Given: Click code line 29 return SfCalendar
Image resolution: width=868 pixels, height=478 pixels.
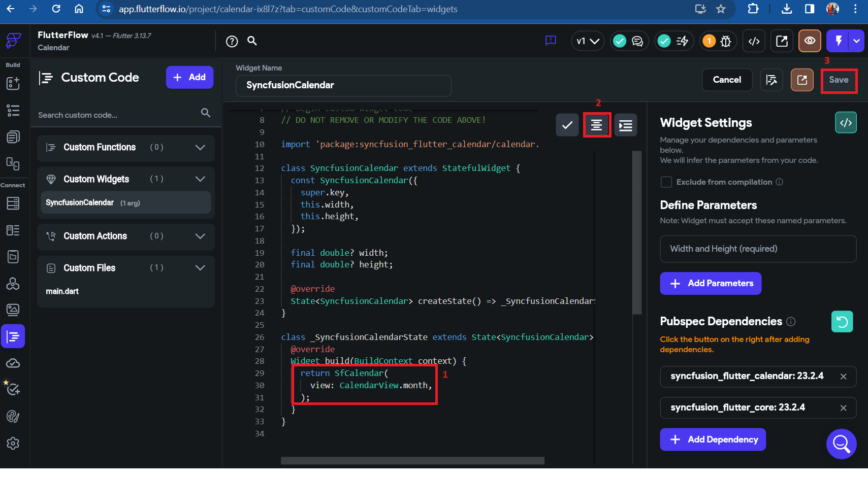Looking at the screenshot, I should coord(344,373).
